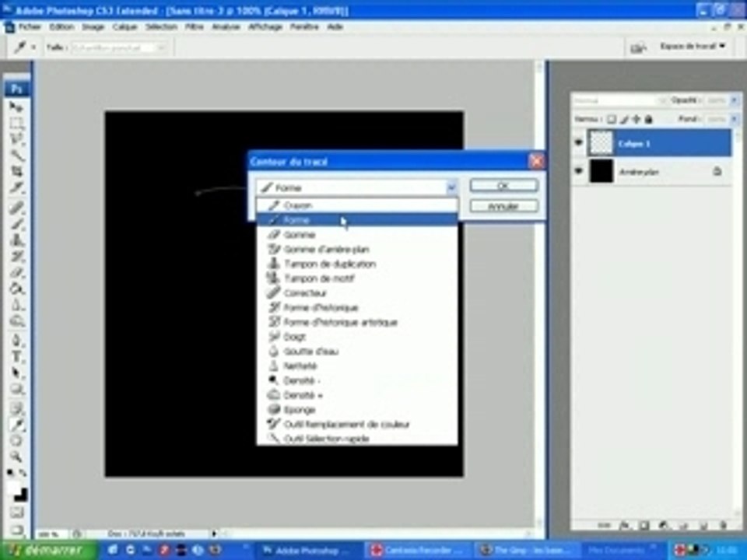Select the History Brush tool
The height and width of the screenshot is (560, 747).
16,256
